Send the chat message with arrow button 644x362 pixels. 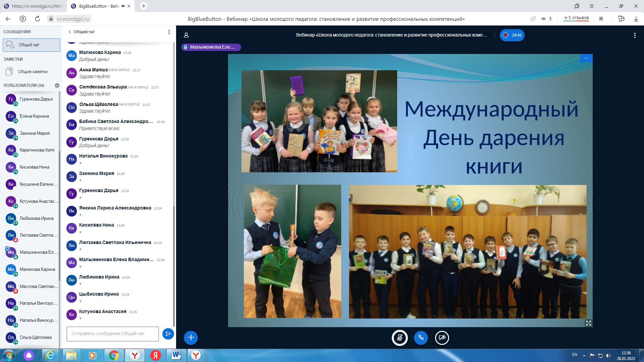point(168,334)
